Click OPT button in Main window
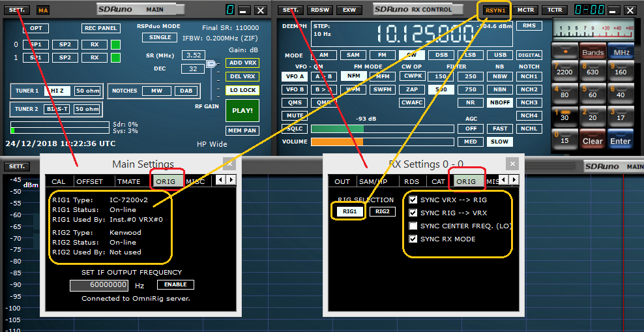The height and width of the screenshot is (332, 644). (x=36, y=28)
